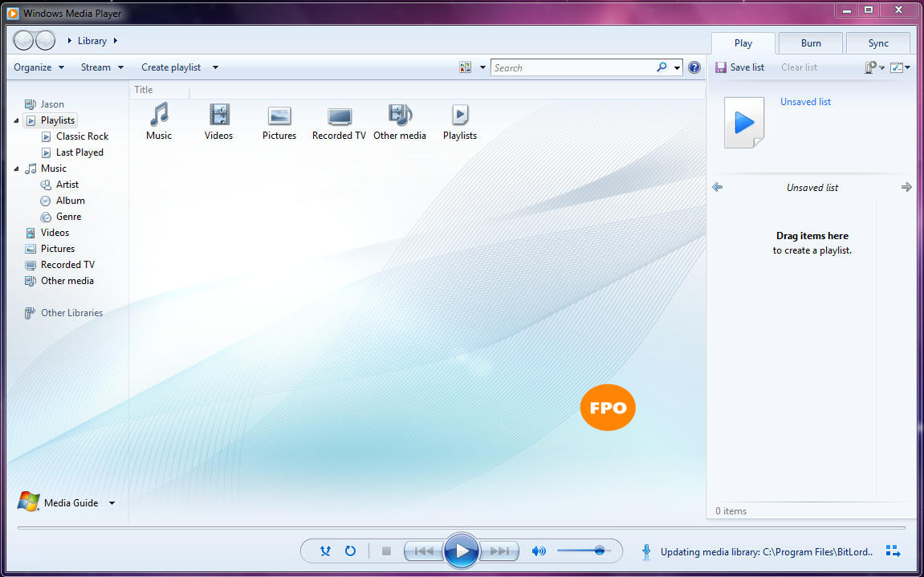Screen dimensions: 924x577
Task: Open the Media Guide button
Action: coord(59,502)
